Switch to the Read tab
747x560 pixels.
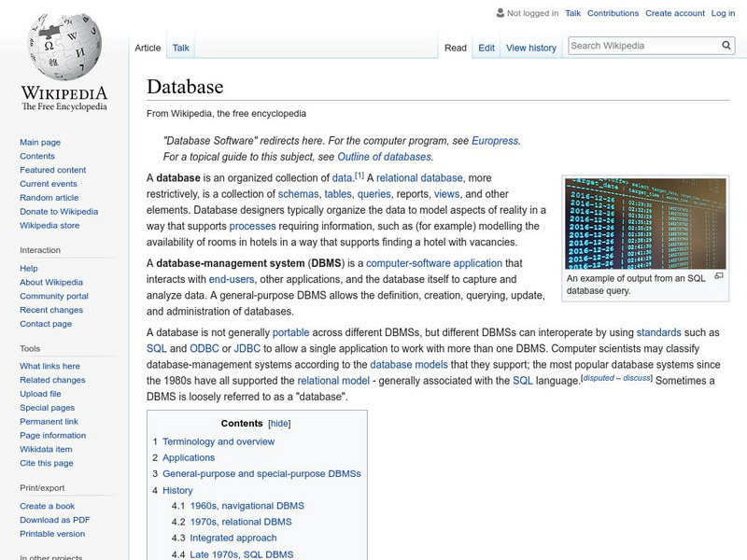pyautogui.click(x=454, y=47)
